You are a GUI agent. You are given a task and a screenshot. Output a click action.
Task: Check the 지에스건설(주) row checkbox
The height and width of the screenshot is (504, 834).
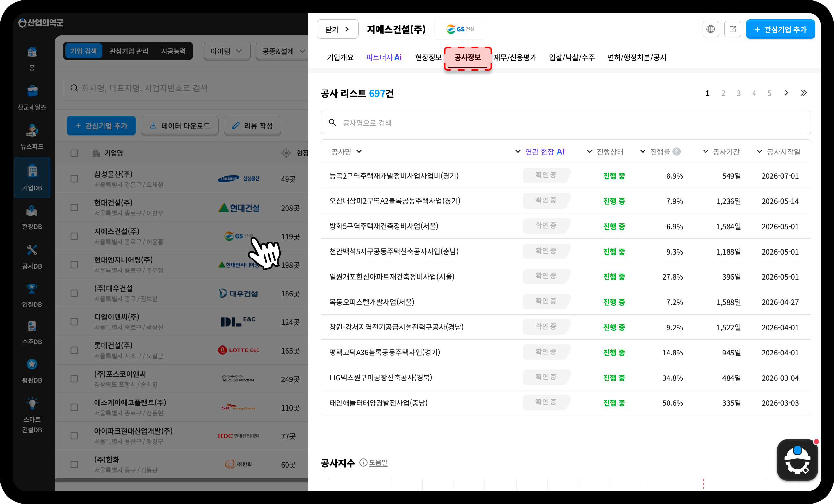74,236
